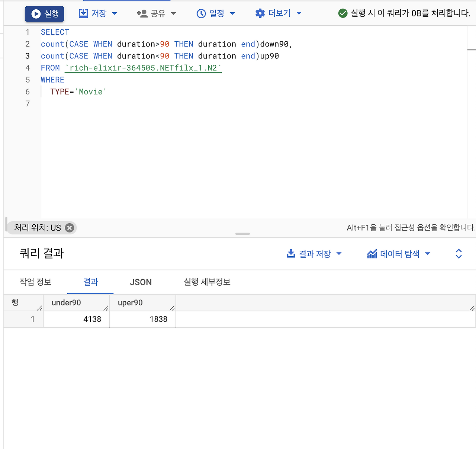Grab the horizontal pane splitter handle

242,234
